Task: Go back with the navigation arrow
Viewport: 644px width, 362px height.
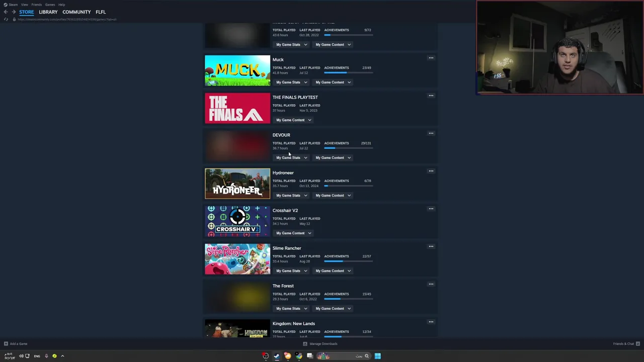Action: (x=6, y=12)
